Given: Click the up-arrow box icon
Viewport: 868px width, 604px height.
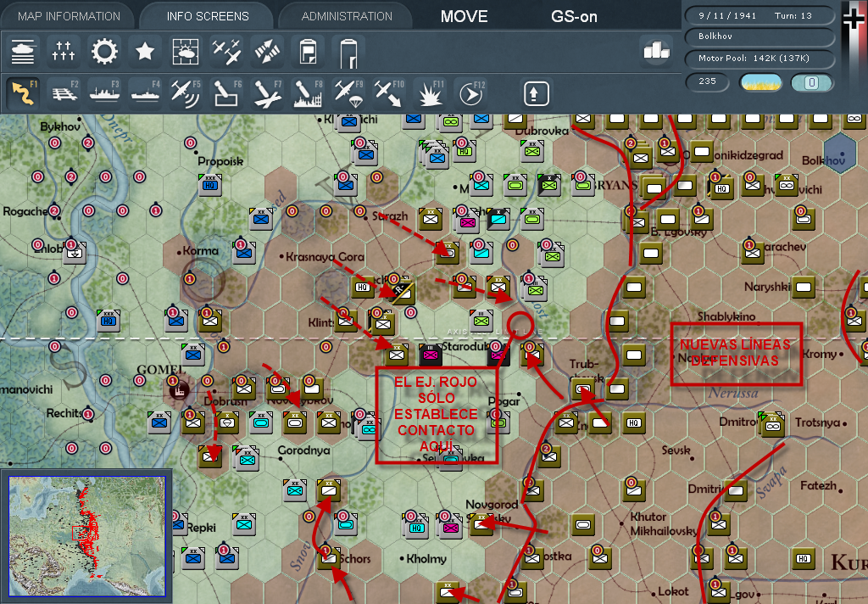Looking at the screenshot, I should coord(536,93).
